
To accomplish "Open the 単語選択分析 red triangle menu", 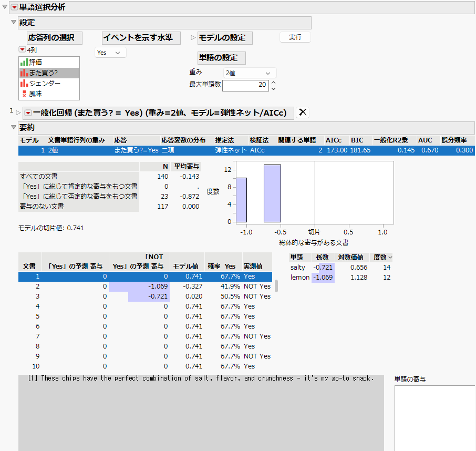I will tap(14, 7).
